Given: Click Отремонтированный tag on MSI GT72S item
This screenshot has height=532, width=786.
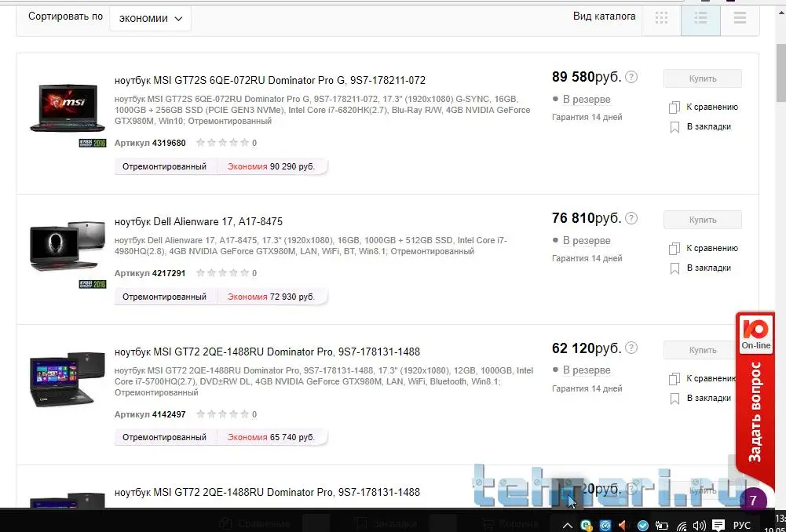Looking at the screenshot, I should point(164,166).
